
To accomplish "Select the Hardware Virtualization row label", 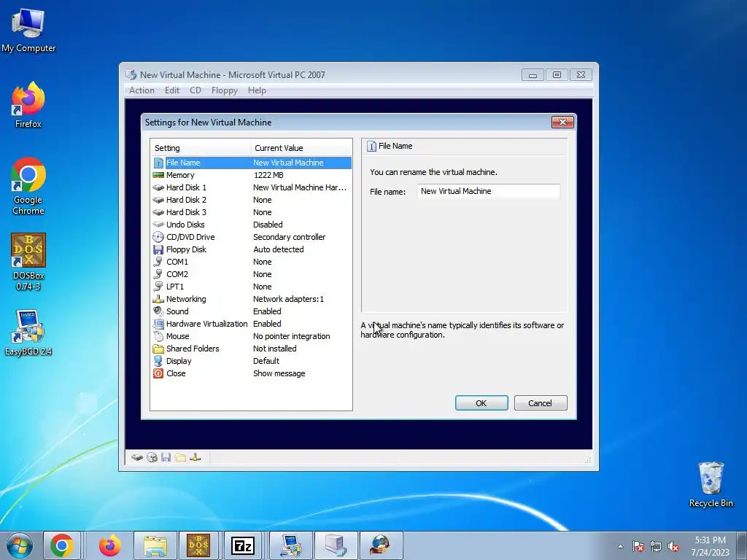I will pyautogui.click(x=206, y=324).
